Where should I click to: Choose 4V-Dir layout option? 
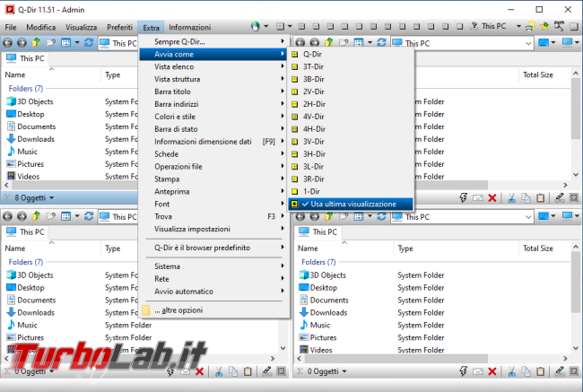coord(351,117)
